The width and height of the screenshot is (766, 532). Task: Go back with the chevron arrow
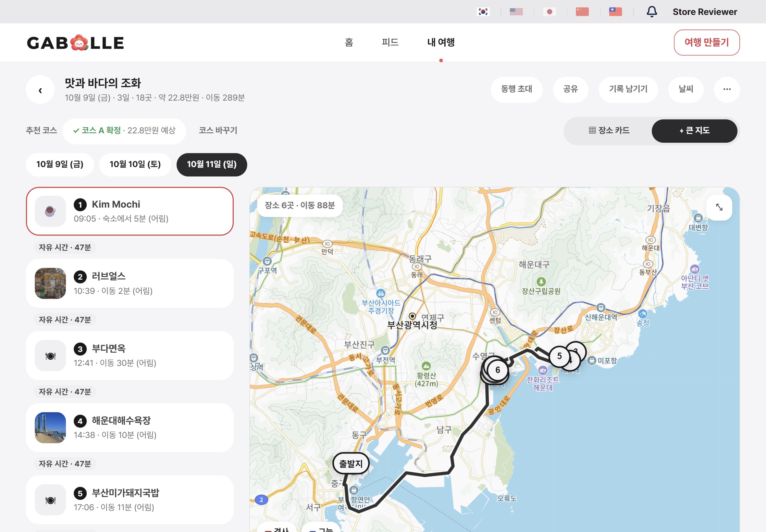click(40, 90)
